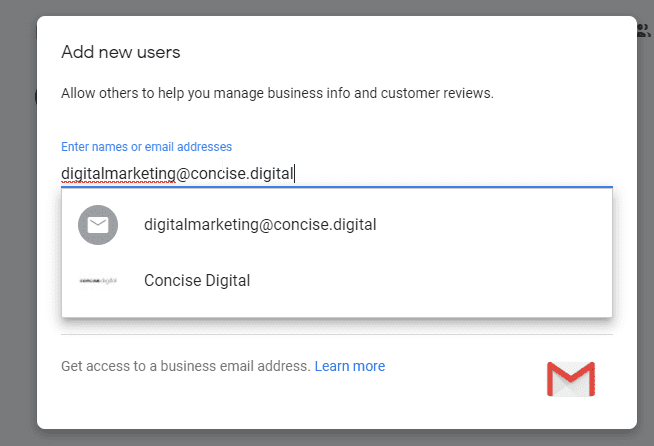Click the Gmail logo icon
Image resolution: width=654 pixels, height=446 pixels.
point(570,379)
